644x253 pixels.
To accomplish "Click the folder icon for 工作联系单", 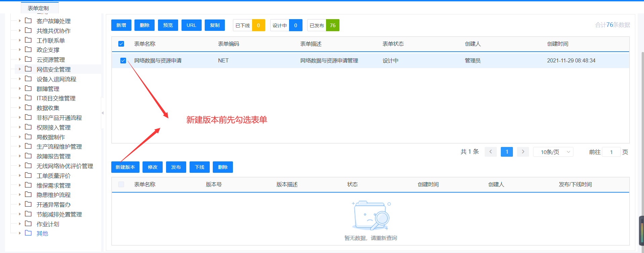I will pyautogui.click(x=28, y=40).
